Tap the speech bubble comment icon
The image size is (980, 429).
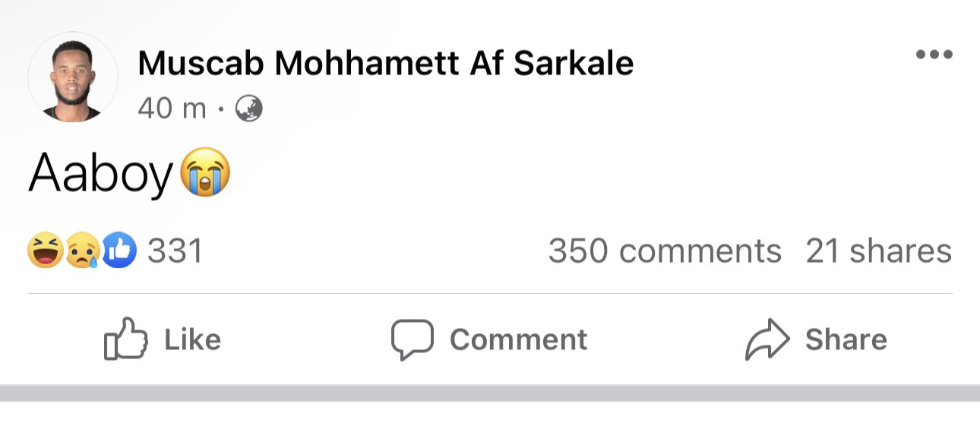412,339
